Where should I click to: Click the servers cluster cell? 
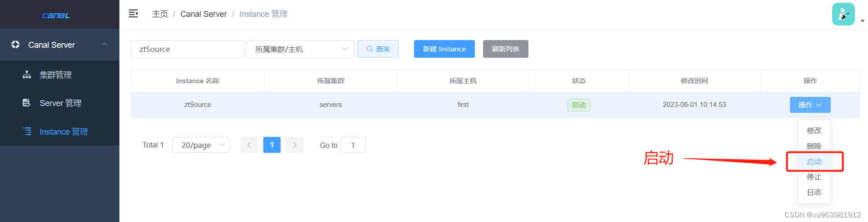[x=330, y=105]
